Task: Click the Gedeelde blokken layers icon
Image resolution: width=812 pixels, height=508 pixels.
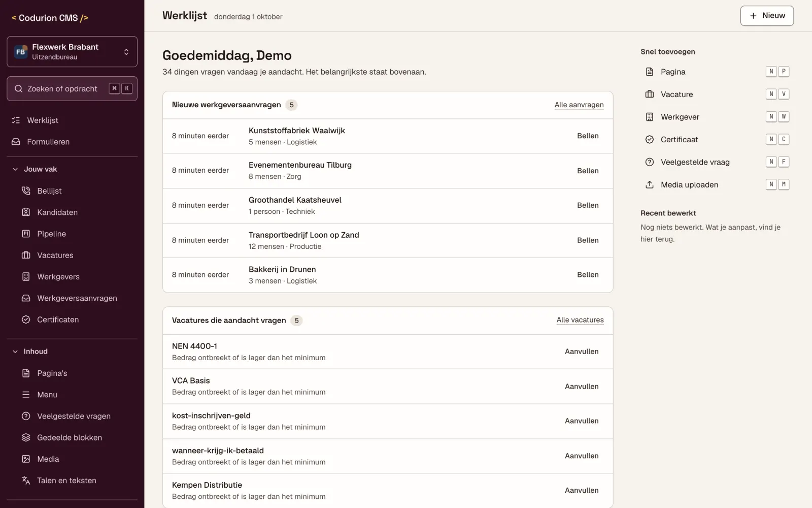Action: click(26, 437)
